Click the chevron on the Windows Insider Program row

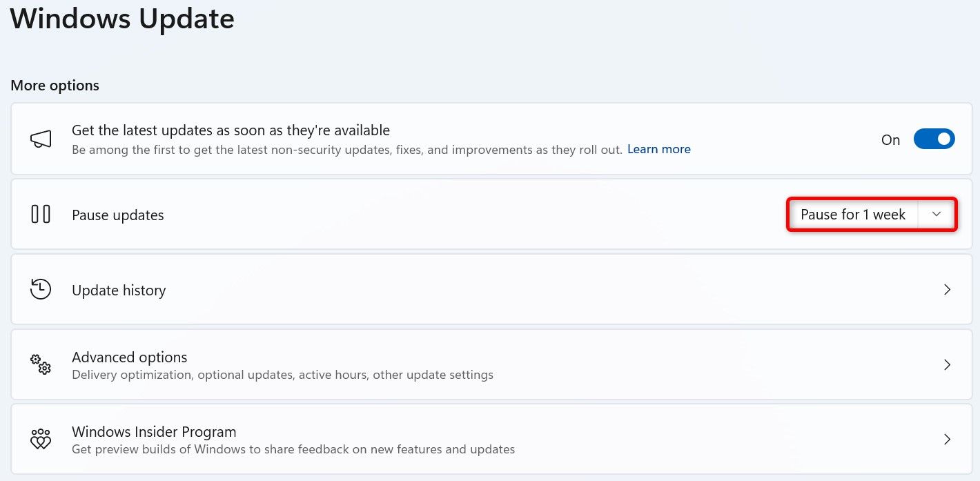(947, 439)
